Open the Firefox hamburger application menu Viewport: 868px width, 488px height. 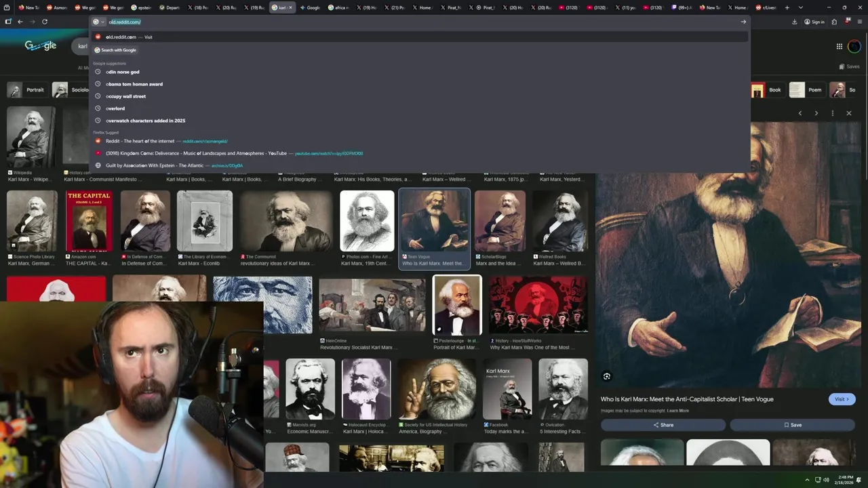tap(861, 22)
